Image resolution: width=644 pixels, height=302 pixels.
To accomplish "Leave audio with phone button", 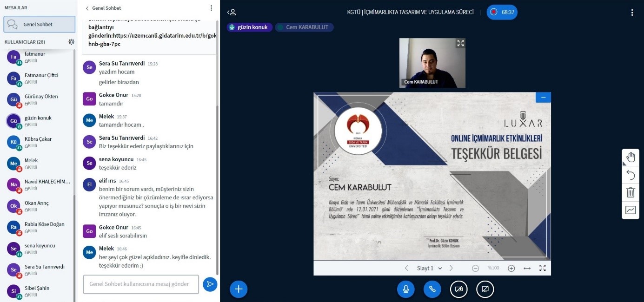I will [432, 289].
